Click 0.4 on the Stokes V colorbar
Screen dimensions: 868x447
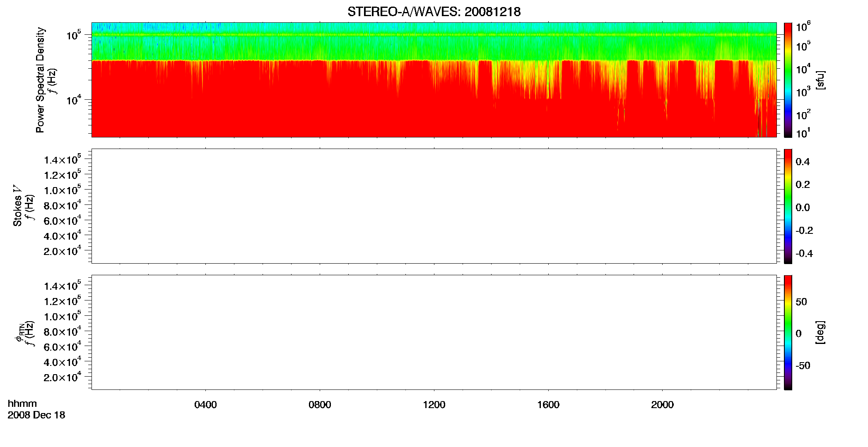(x=803, y=162)
